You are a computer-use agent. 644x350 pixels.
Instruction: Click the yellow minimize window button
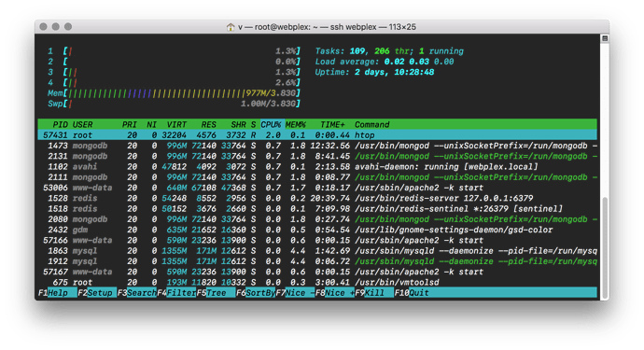(x=55, y=27)
